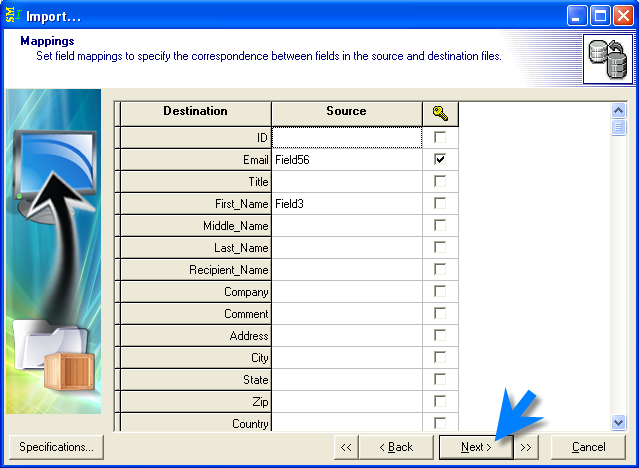Maximize the Import window
The image size is (639, 468).
(x=600, y=15)
